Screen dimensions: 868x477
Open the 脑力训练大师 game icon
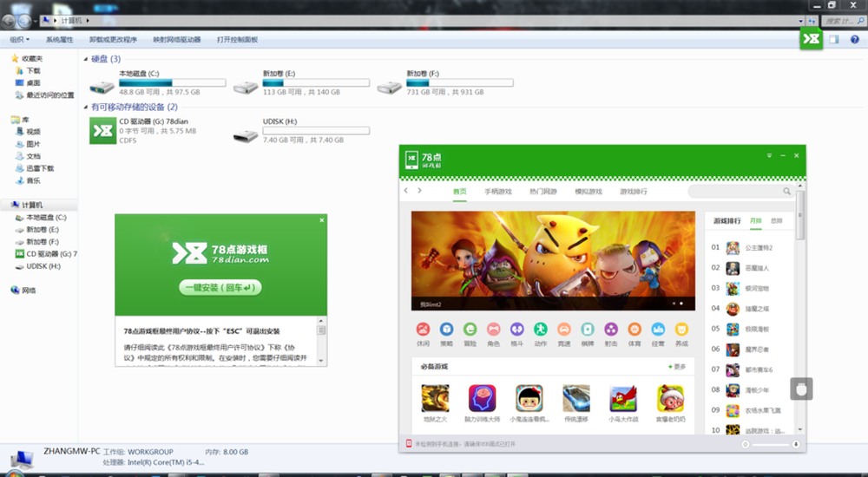tap(482, 398)
